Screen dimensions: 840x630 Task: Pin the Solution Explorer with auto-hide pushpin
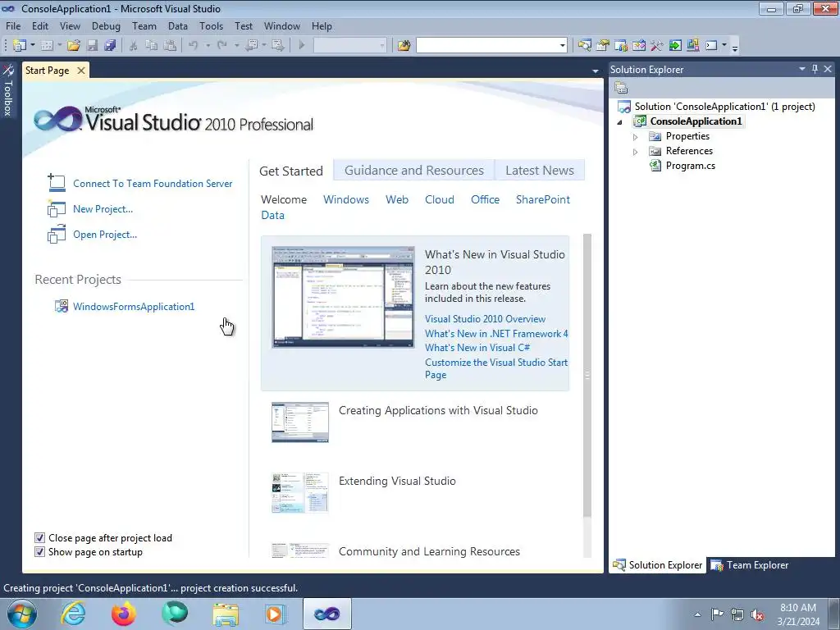click(815, 69)
